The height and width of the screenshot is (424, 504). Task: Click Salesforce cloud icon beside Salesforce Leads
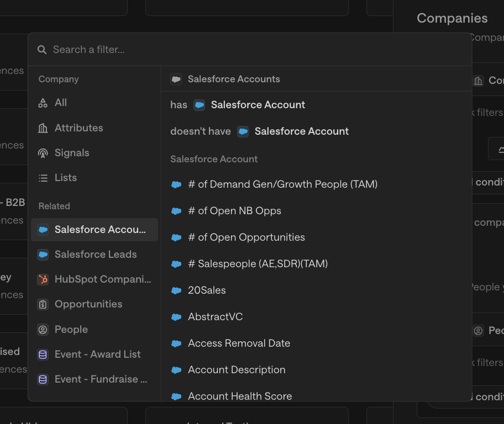pos(43,255)
